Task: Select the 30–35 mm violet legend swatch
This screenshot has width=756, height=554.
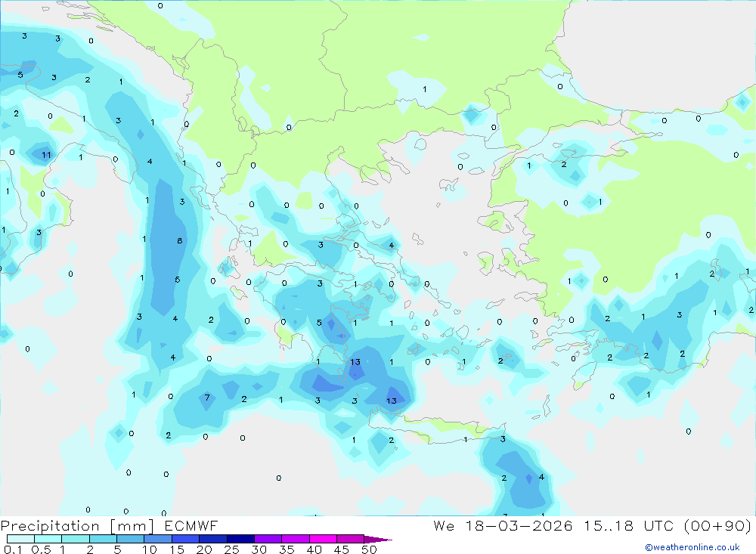Action: [x=268, y=539]
